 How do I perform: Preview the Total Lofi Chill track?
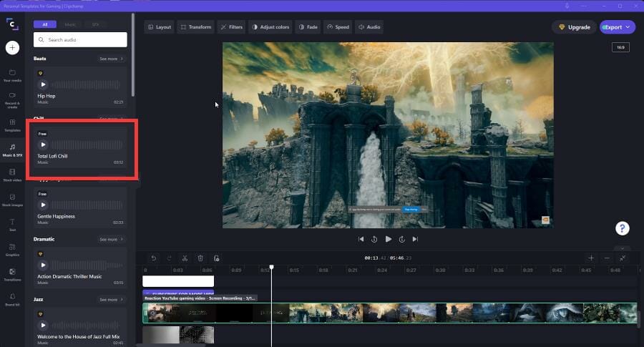[x=43, y=145]
